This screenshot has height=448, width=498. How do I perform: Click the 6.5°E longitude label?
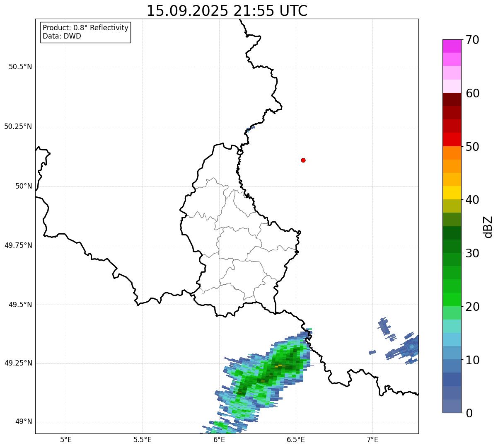[296, 439]
